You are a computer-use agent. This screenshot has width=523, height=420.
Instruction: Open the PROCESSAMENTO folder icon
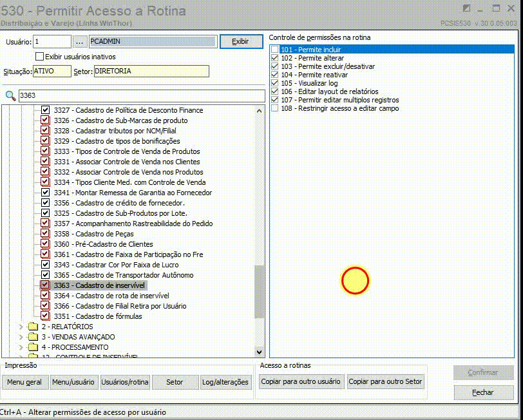33,347
